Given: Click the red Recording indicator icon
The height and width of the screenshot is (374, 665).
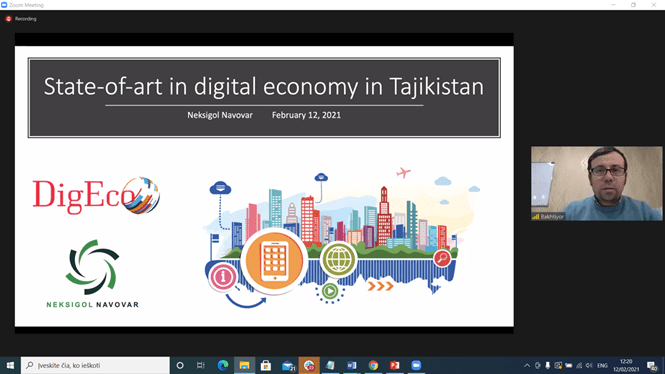Looking at the screenshot, I should point(8,19).
